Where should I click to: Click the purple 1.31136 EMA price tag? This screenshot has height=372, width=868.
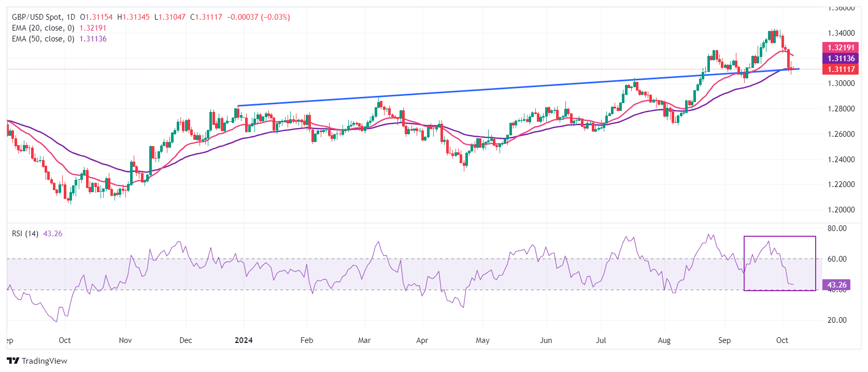(841, 59)
